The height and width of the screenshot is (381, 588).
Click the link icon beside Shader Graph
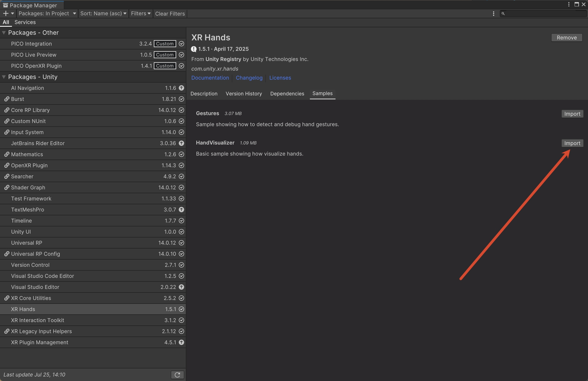tap(7, 187)
